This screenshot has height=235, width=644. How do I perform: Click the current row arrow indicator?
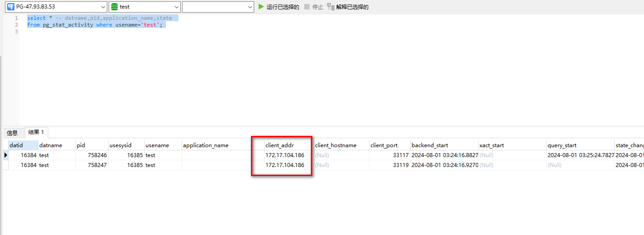pyautogui.click(x=6, y=155)
